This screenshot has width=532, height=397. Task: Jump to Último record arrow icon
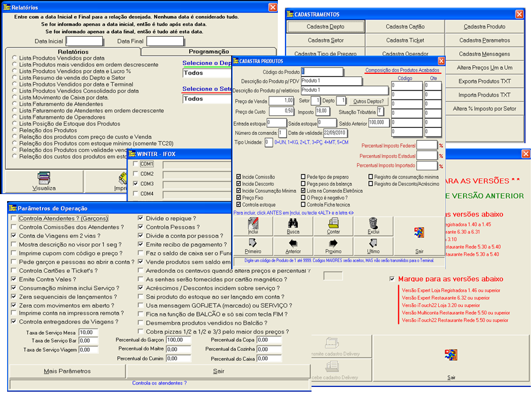pyautogui.click(x=373, y=243)
